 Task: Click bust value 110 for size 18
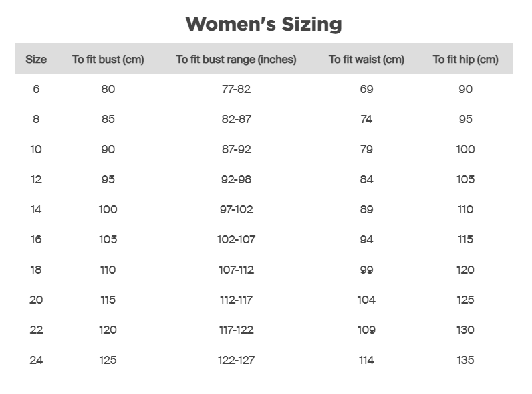(x=108, y=270)
